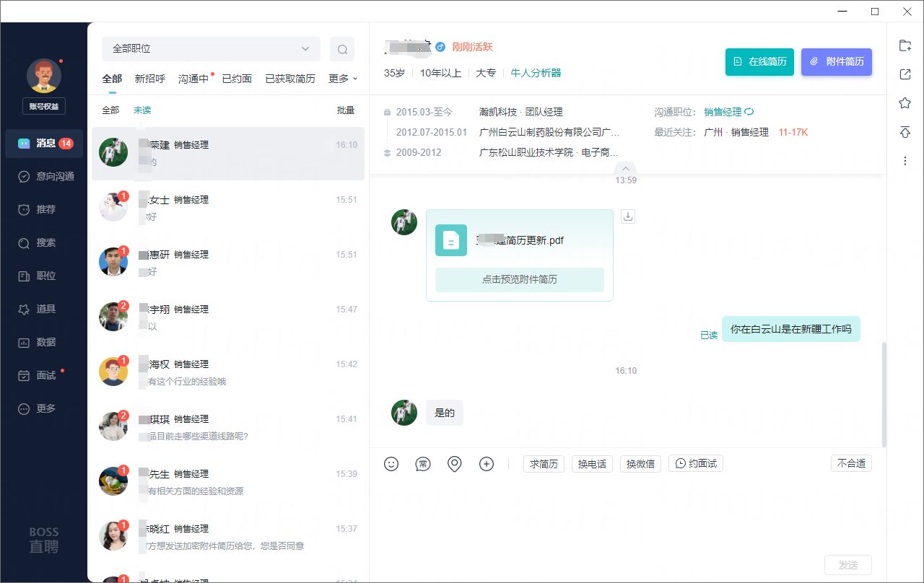Expand the 更多 tab dropdown
924x583 pixels.
point(343,79)
